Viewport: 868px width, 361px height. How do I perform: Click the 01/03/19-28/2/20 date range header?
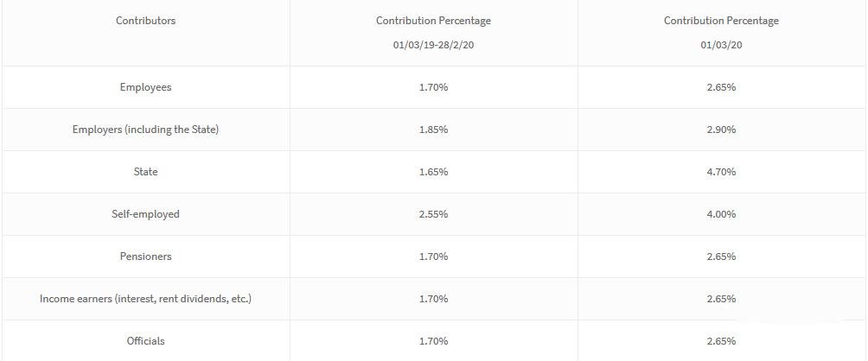point(433,46)
